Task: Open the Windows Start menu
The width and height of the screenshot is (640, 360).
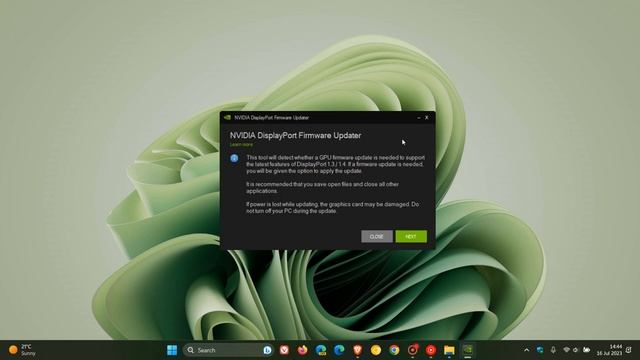Action: tap(172, 350)
